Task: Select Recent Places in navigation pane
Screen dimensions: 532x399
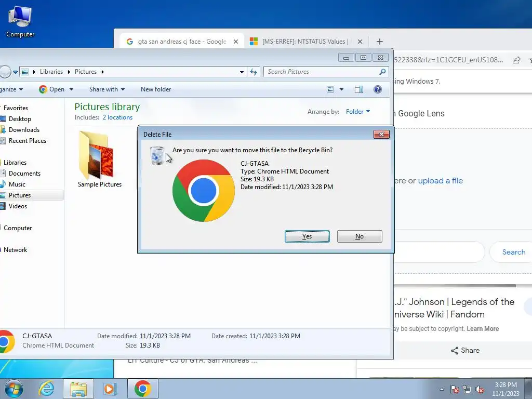Action: pos(28,140)
